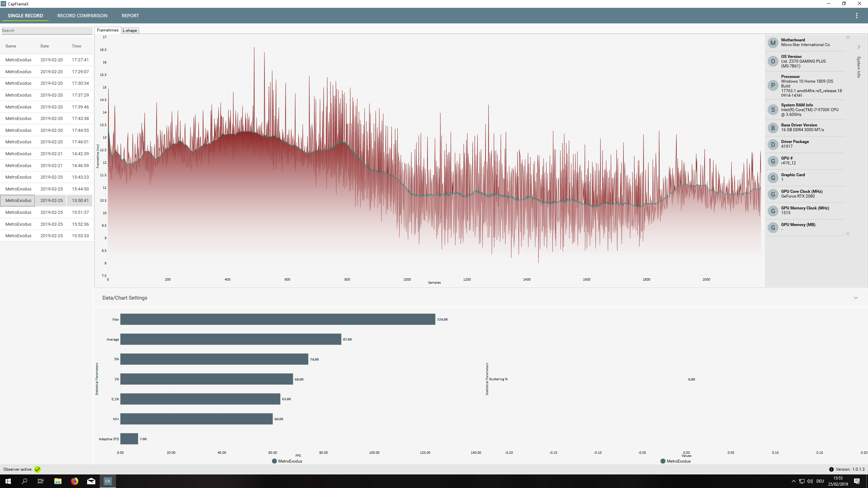Click the version info icon
Viewport: 868px width, 488px height.
(x=831, y=469)
